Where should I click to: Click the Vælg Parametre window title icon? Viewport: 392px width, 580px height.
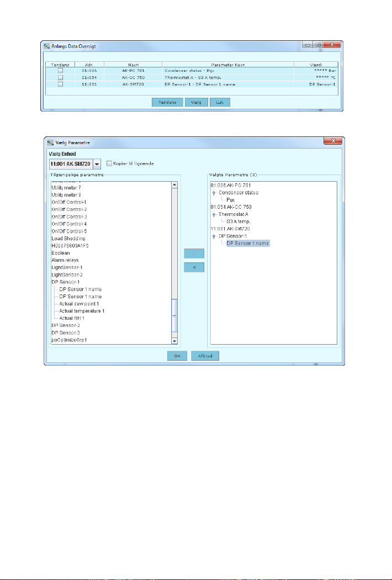[50, 143]
